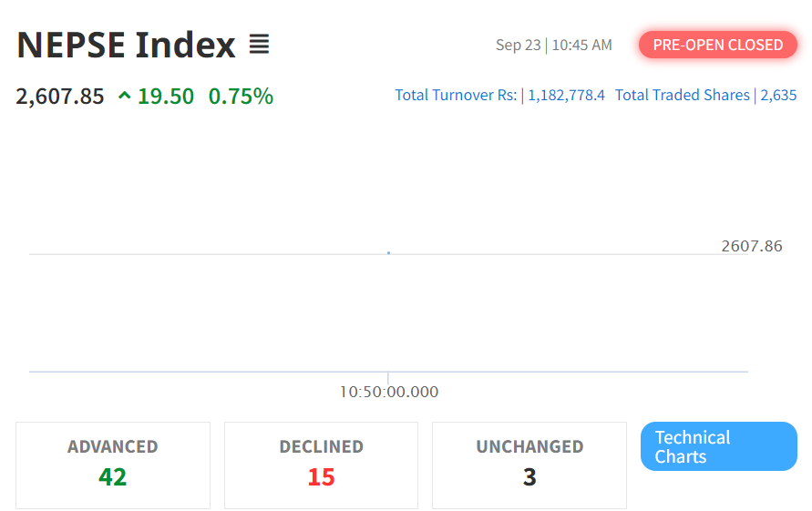Click the Sep 23 date text
812x511 pixels.
tap(518, 45)
